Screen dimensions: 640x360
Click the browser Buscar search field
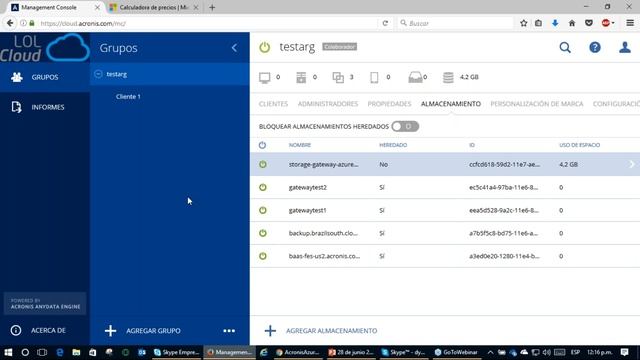455,23
